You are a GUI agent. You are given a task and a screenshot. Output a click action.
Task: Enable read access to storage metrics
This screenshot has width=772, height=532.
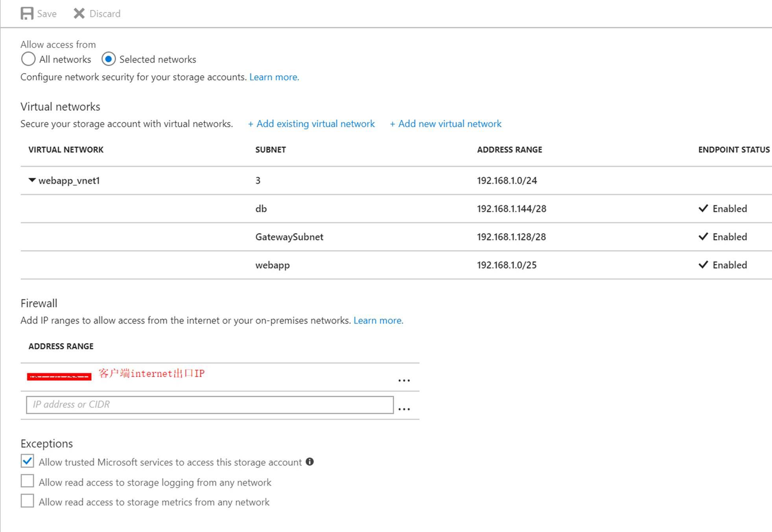(28, 501)
